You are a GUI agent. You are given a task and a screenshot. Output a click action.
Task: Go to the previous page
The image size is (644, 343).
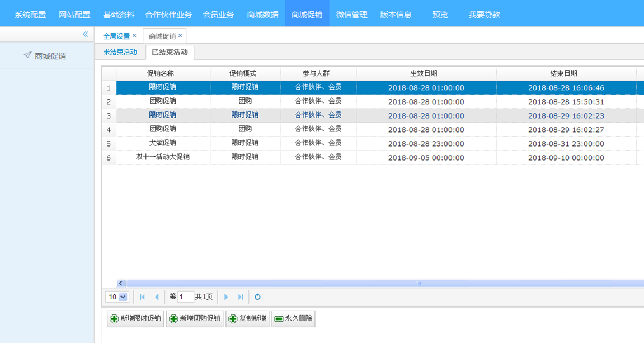point(157,297)
